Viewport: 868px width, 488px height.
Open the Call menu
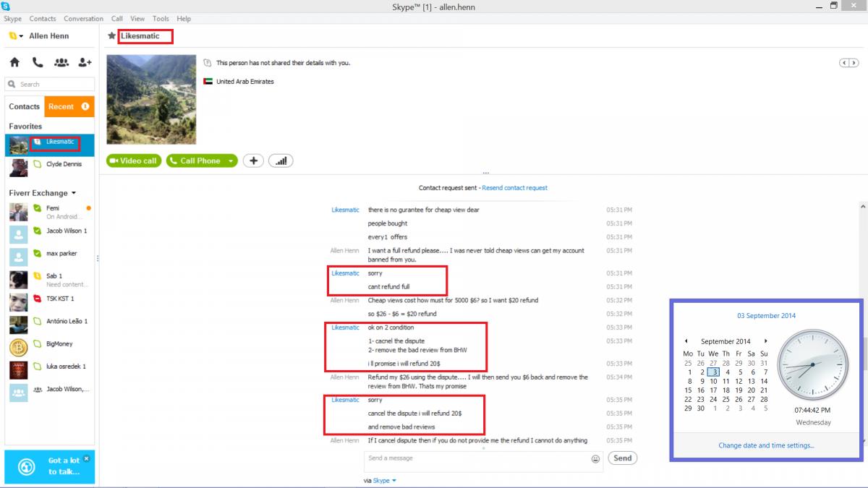coord(117,19)
